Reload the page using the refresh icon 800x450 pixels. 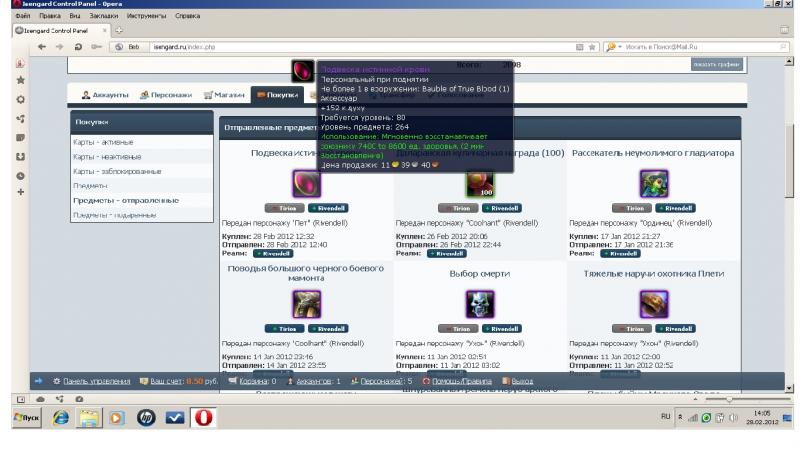click(x=78, y=46)
